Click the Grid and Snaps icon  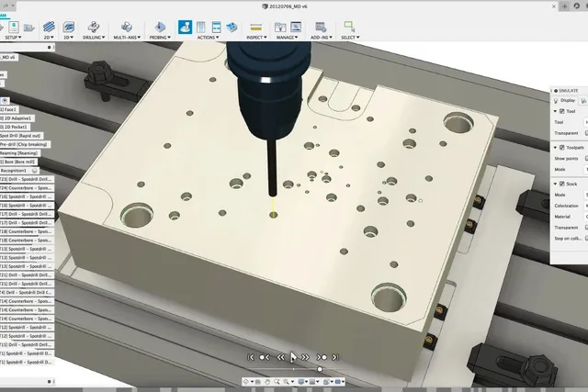(x=312, y=382)
